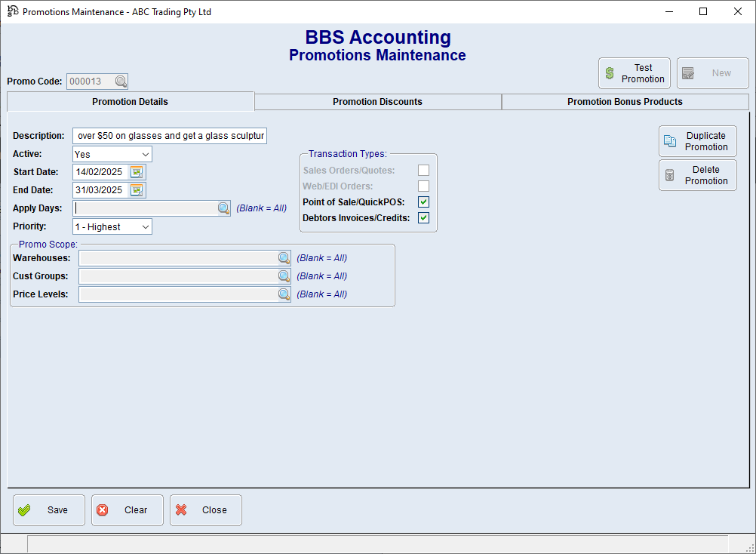Screen dimensions: 756x554
Task: Click the Test Promotion button
Action: point(634,73)
